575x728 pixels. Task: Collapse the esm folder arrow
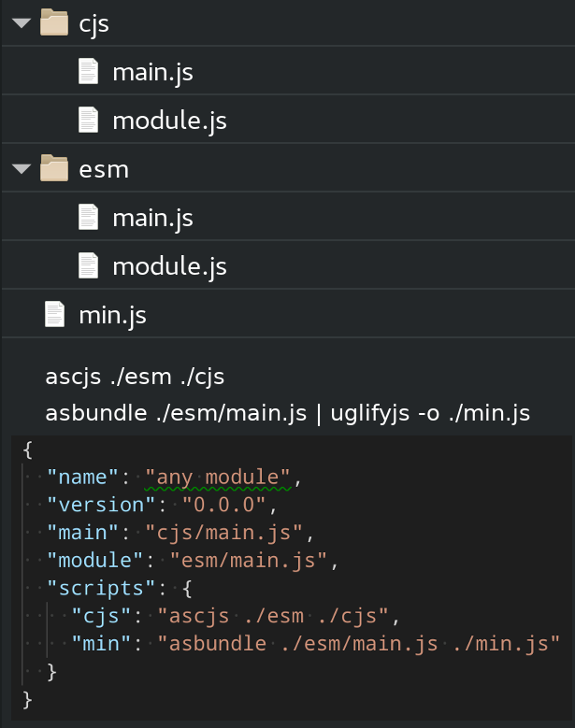pyautogui.click(x=22, y=169)
